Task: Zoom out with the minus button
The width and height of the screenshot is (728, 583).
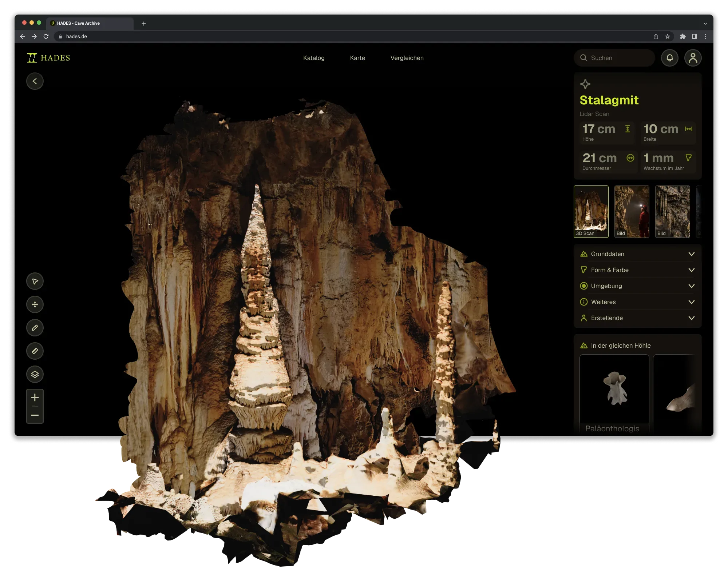Action: pyautogui.click(x=35, y=415)
